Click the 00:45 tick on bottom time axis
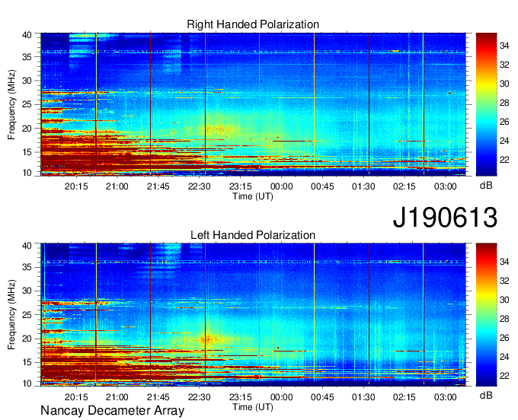This screenshot has height=420, width=518. click(322, 397)
